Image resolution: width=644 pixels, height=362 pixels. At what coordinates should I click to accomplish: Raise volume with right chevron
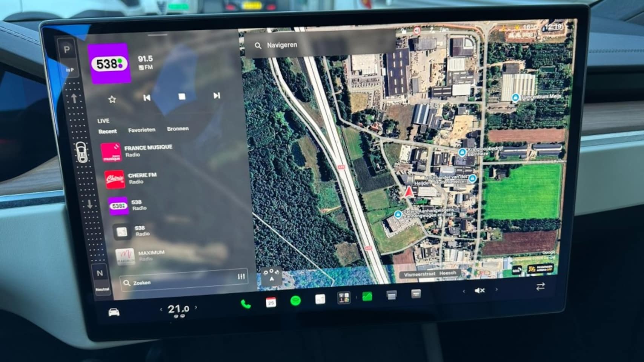coord(496,290)
